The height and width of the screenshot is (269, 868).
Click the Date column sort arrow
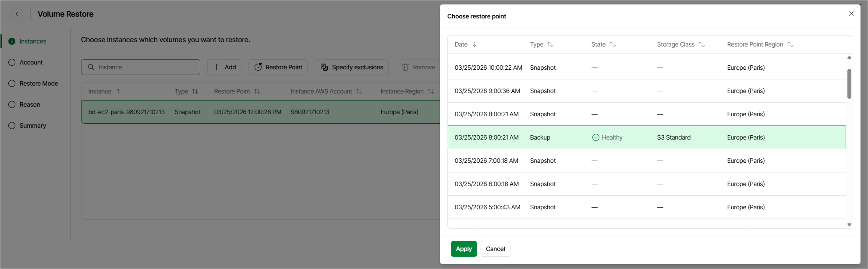tap(475, 44)
